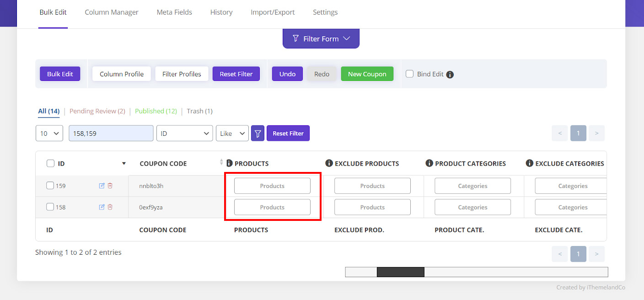
Task: Edit coupon 158 with pencil icon
Action: click(x=102, y=207)
